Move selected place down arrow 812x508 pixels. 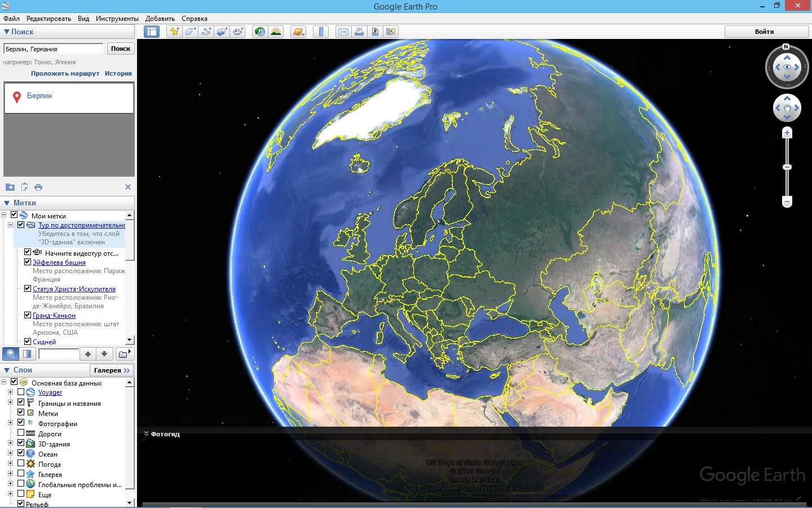tap(104, 354)
